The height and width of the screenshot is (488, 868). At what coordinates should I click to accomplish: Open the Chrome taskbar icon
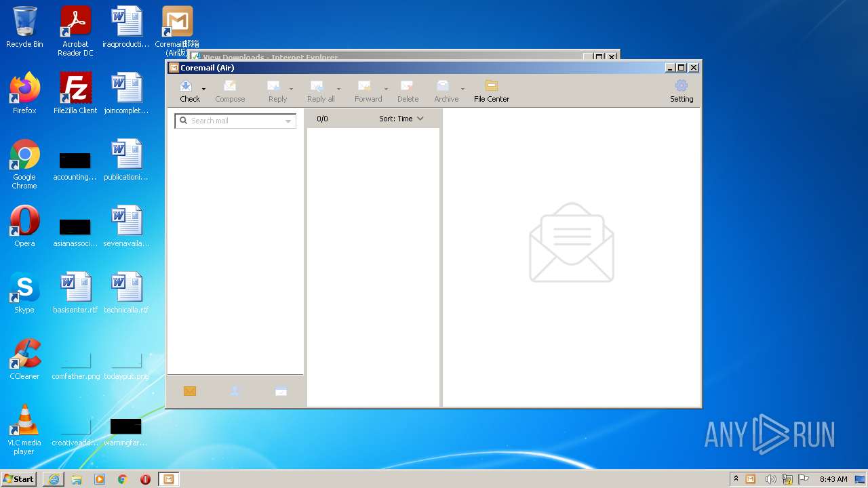point(123,479)
